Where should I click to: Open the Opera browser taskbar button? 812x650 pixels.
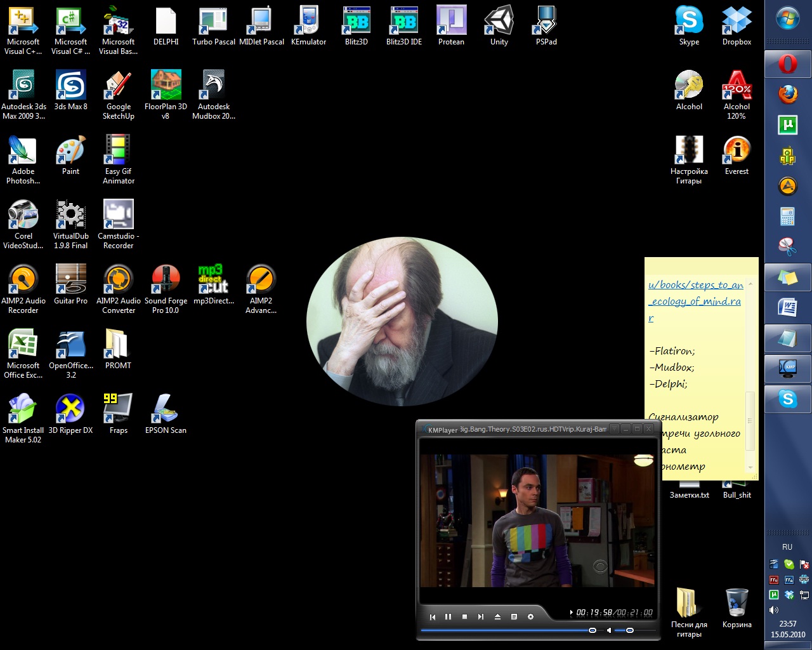tap(788, 64)
